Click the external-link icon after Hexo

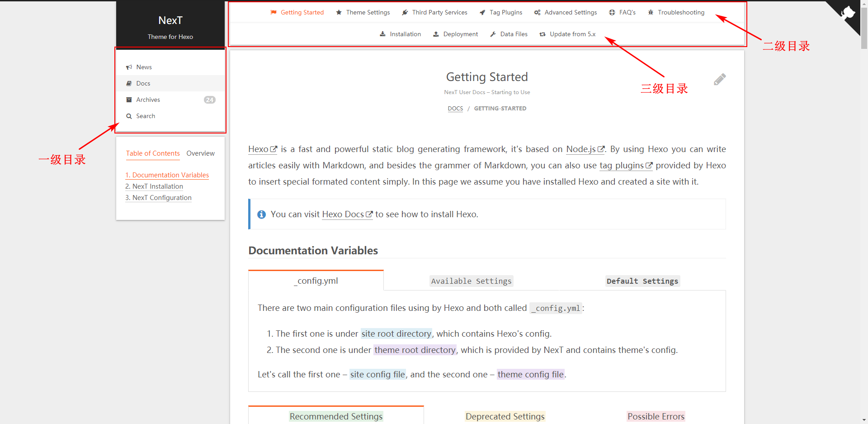[x=274, y=149]
